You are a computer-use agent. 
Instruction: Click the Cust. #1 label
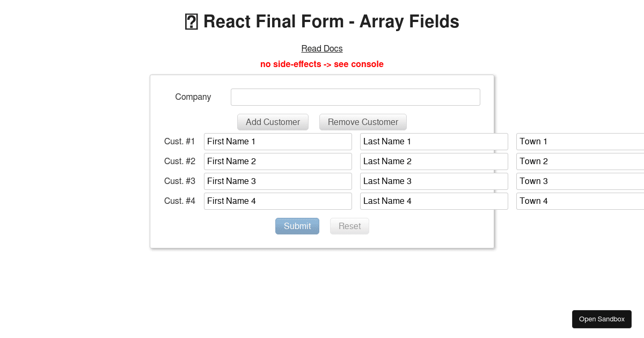point(180,142)
